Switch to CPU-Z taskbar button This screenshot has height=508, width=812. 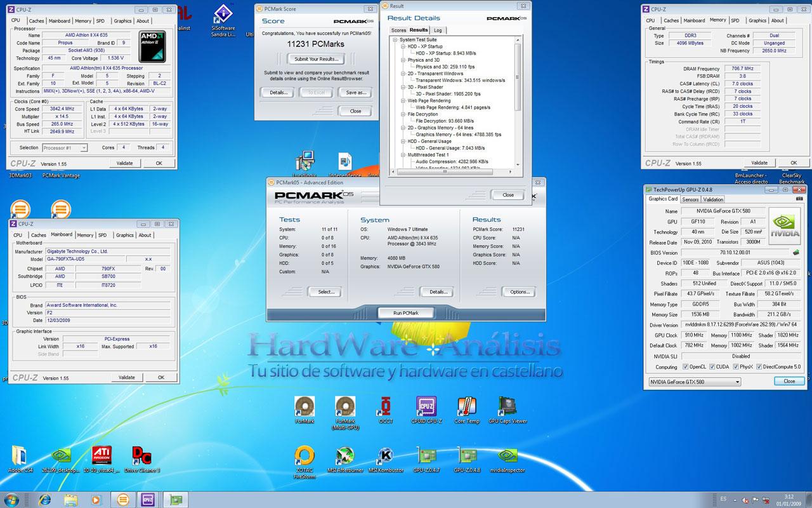click(149, 499)
